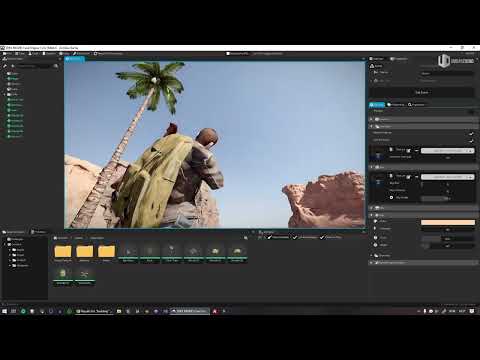
Task: Toggle the lower checkbox in the details panel
Action: point(471,141)
